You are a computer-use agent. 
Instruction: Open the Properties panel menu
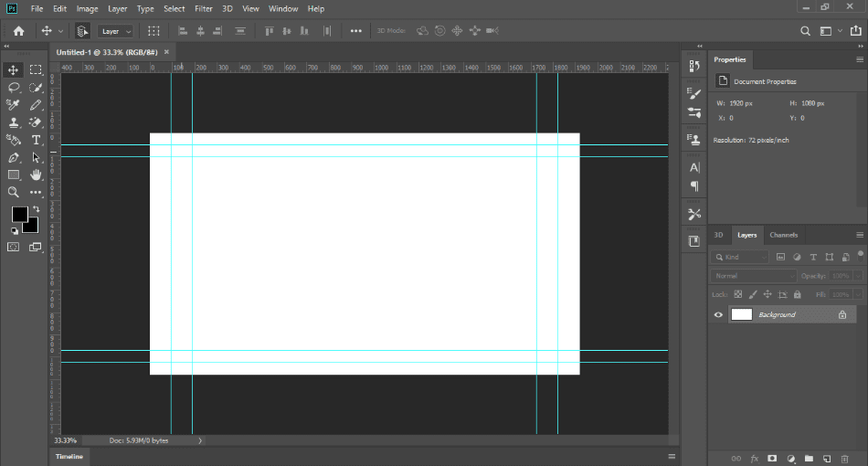click(860, 59)
